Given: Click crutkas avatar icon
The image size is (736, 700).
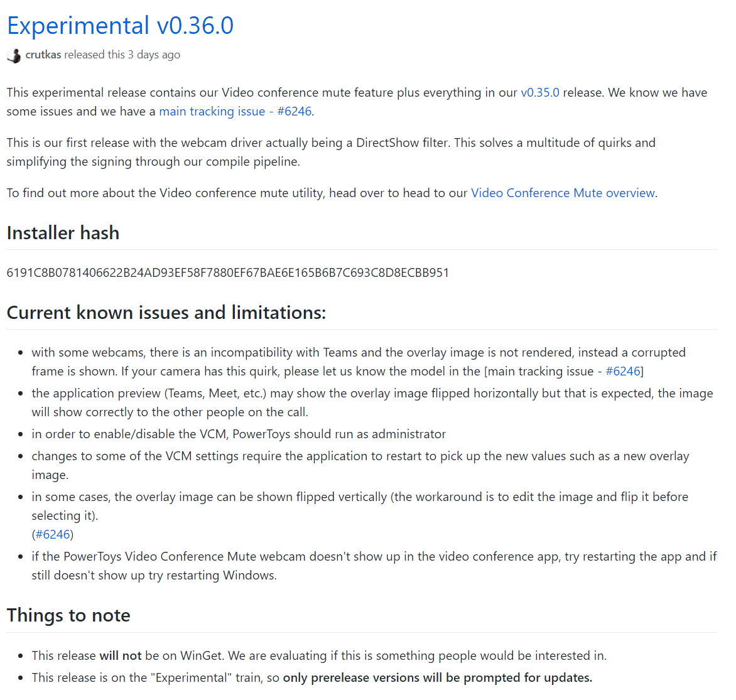Looking at the screenshot, I should tap(14, 55).
